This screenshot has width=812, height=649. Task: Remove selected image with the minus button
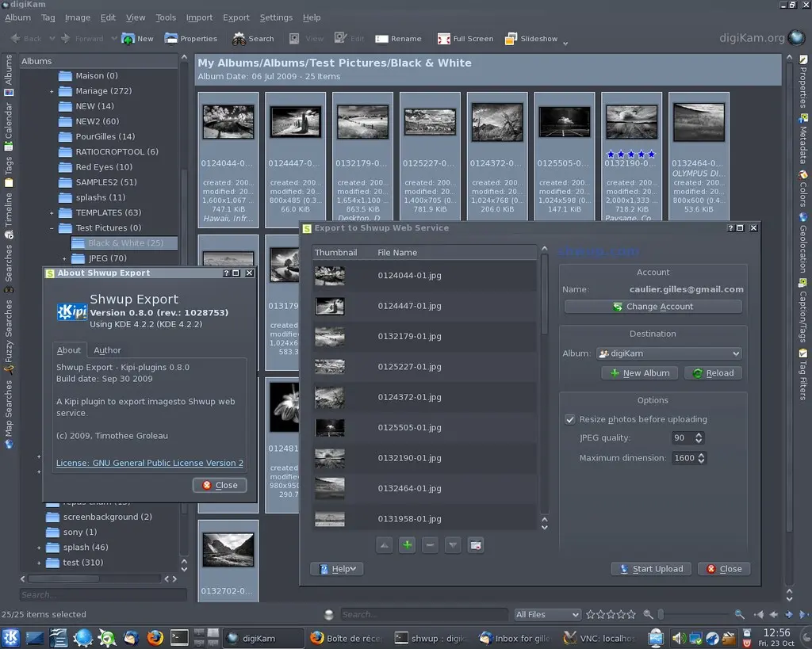(x=430, y=545)
